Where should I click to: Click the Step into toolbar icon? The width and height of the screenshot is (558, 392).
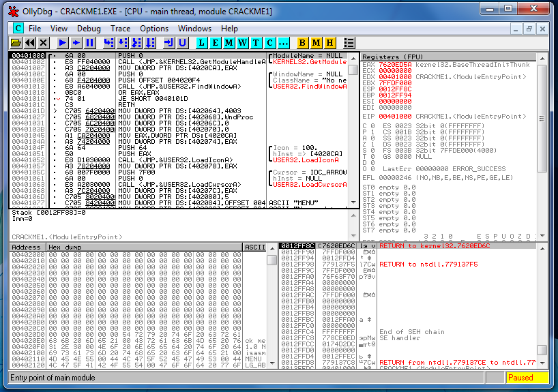click(109, 43)
